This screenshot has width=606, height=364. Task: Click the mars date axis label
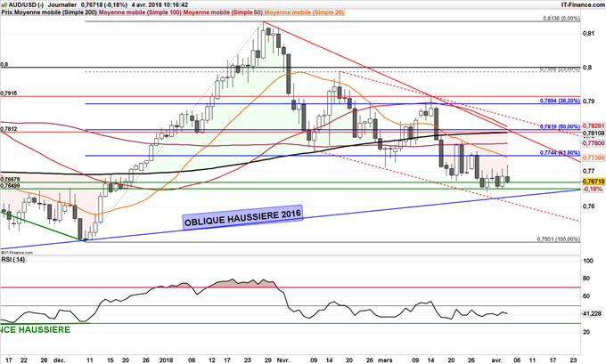(x=385, y=360)
